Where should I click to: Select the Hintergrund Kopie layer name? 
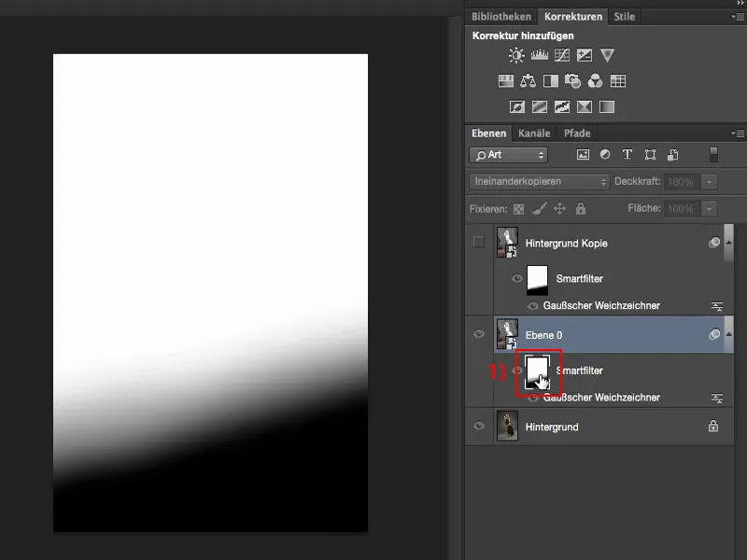(x=567, y=244)
